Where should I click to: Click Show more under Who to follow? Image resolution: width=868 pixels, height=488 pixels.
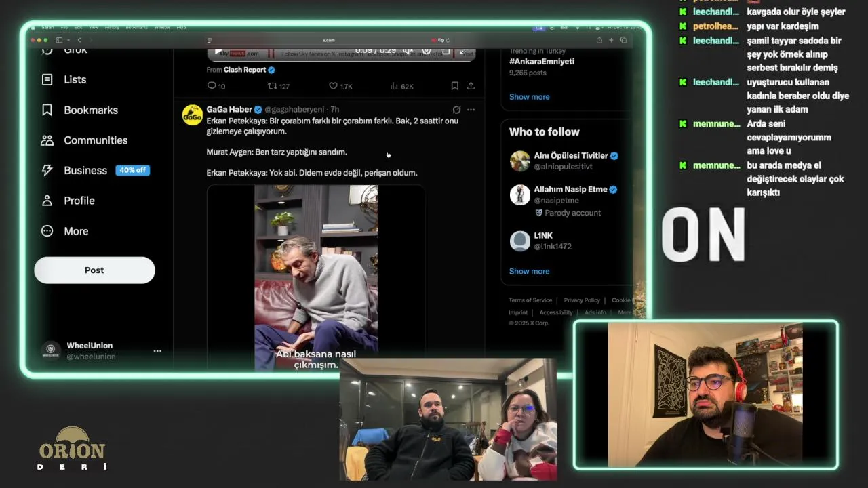coord(530,271)
